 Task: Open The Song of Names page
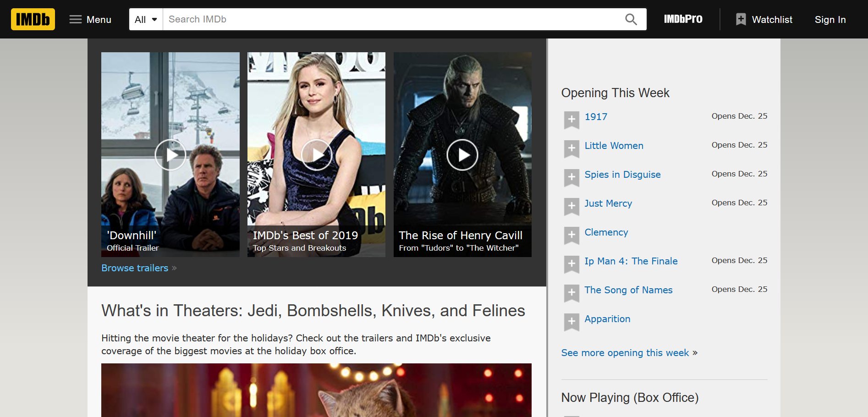pyautogui.click(x=628, y=290)
